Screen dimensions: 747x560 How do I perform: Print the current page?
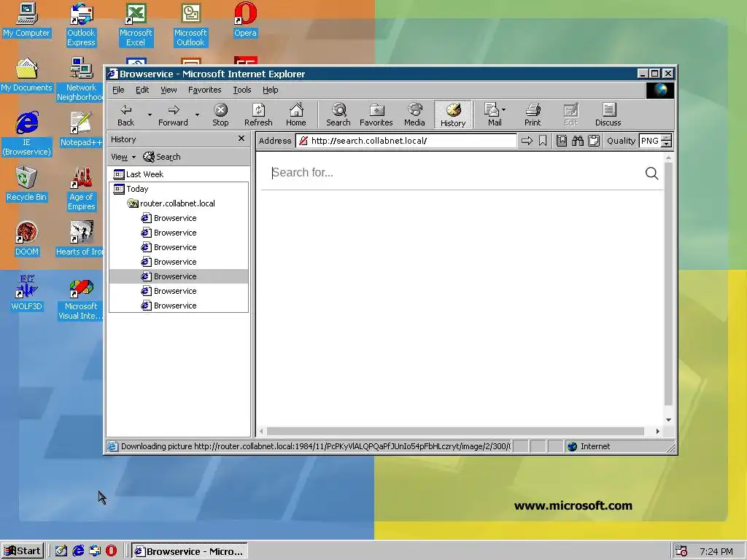pyautogui.click(x=533, y=114)
